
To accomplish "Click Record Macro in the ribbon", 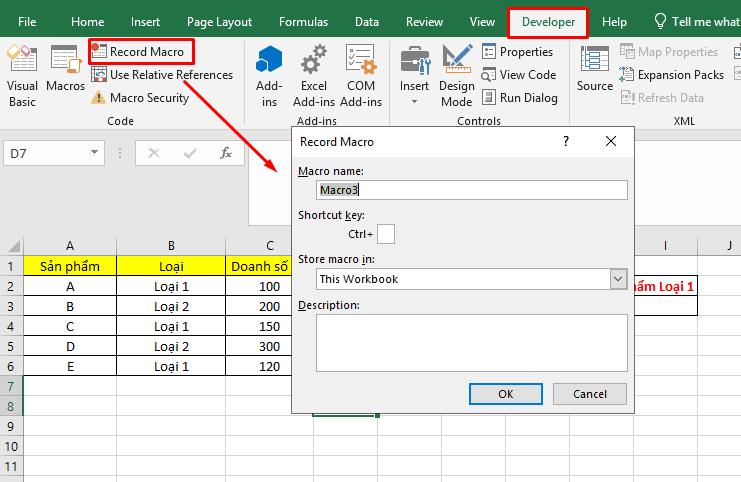I will coord(141,51).
